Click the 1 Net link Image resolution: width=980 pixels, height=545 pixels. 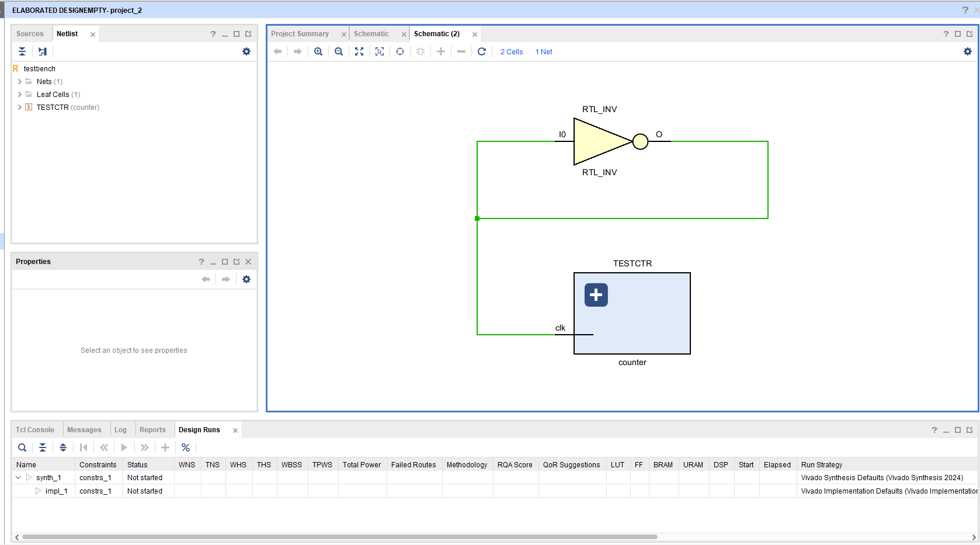point(544,52)
